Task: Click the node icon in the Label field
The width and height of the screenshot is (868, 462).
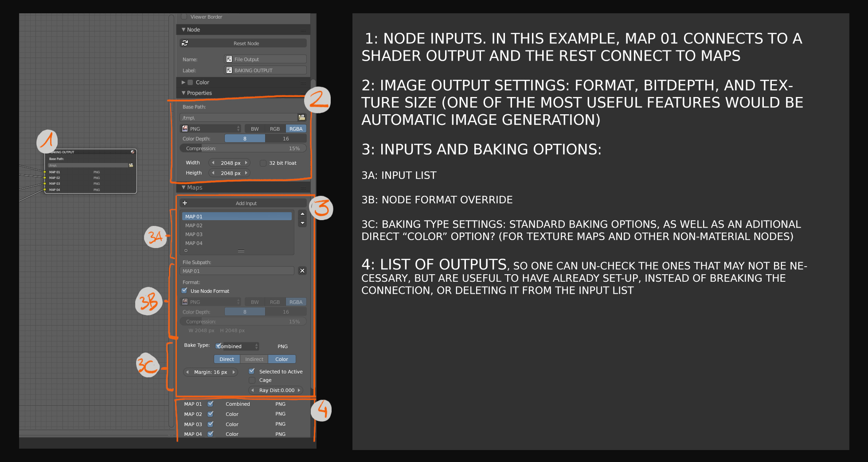Action: (x=229, y=70)
